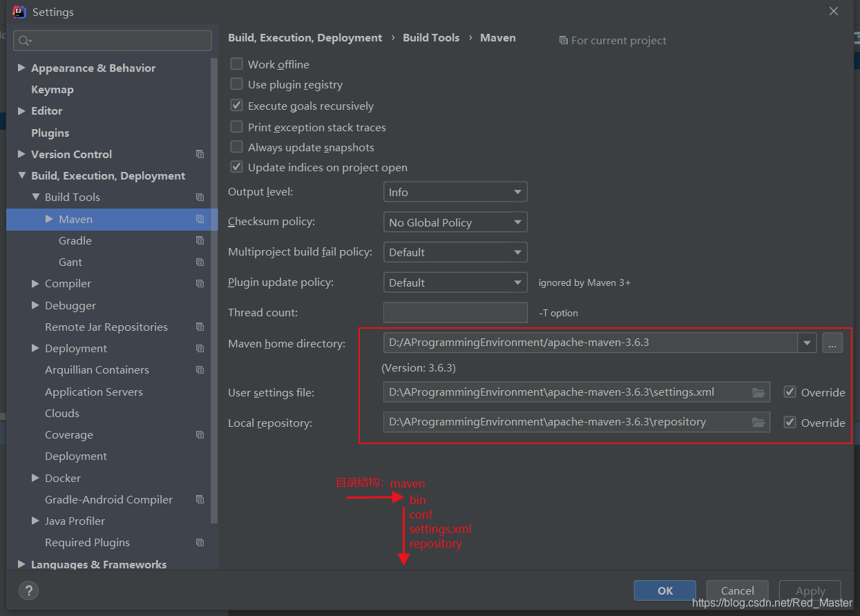Click Build, Execution, Deployment breadcrumb

(x=305, y=38)
